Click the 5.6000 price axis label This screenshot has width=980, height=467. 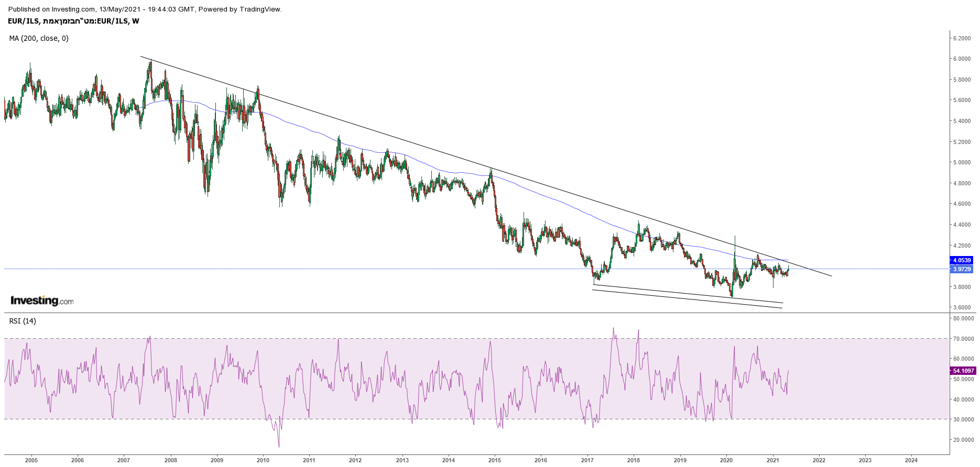pyautogui.click(x=962, y=101)
